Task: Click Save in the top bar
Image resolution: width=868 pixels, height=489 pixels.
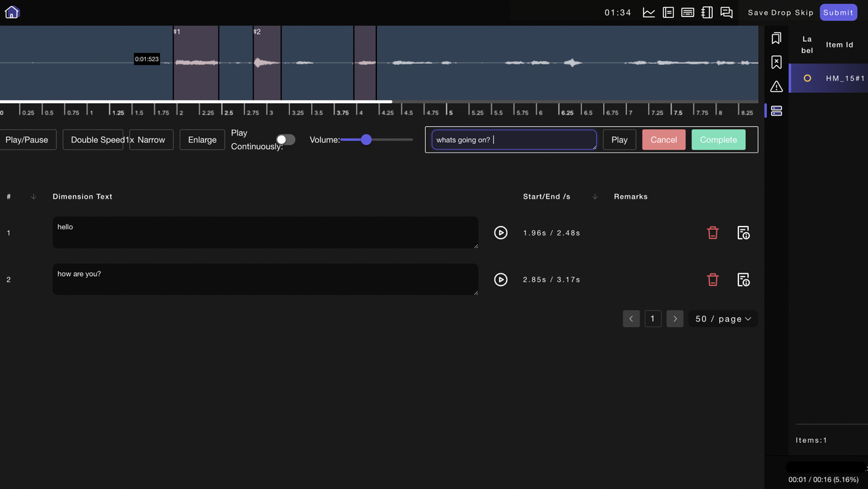Action: [758, 12]
